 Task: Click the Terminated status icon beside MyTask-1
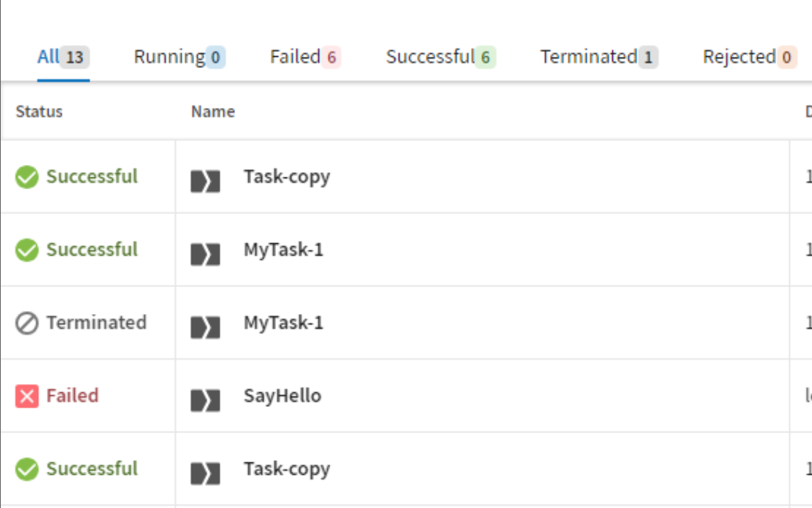[x=26, y=322]
